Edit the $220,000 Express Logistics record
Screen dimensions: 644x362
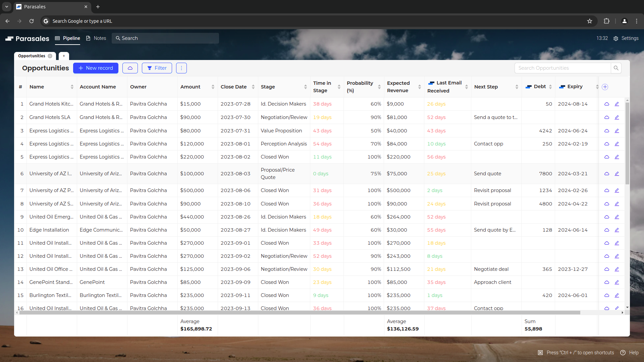click(x=617, y=157)
